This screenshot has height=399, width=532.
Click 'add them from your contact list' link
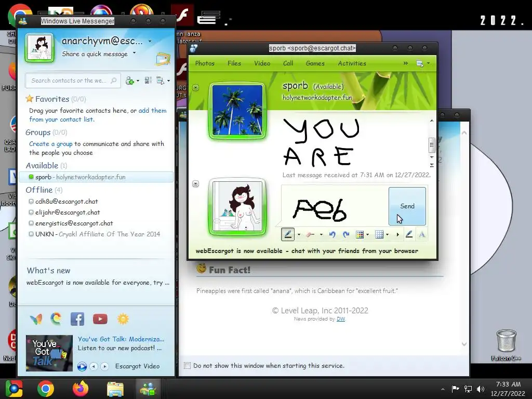pyautogui.click(x=98, y=115)
